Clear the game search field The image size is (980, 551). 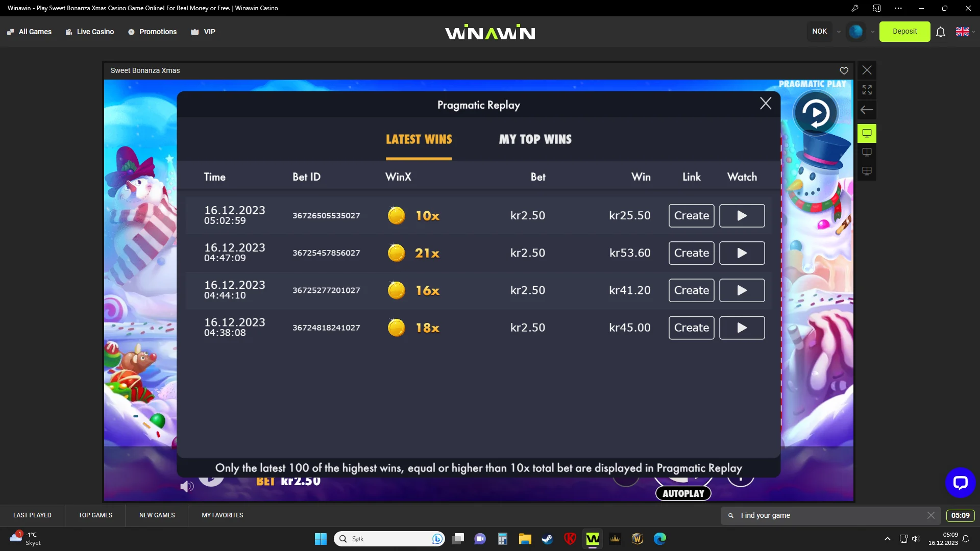(x=931, y=515)
